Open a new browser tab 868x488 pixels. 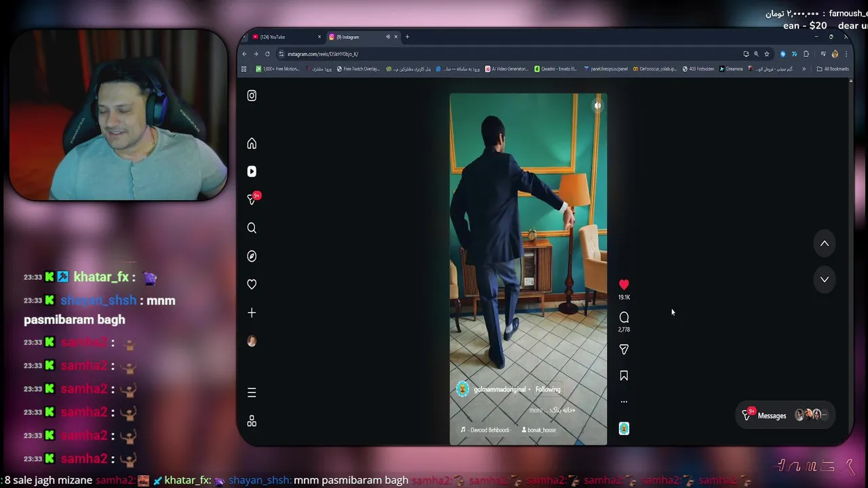point(407,37)
